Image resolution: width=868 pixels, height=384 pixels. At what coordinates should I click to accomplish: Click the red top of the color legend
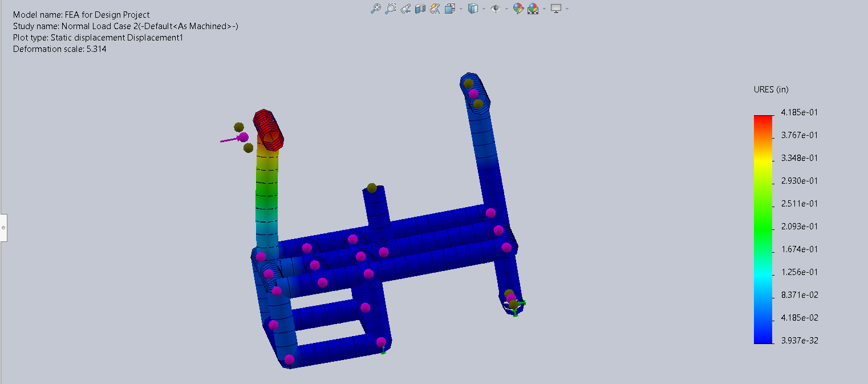point(762,120)
